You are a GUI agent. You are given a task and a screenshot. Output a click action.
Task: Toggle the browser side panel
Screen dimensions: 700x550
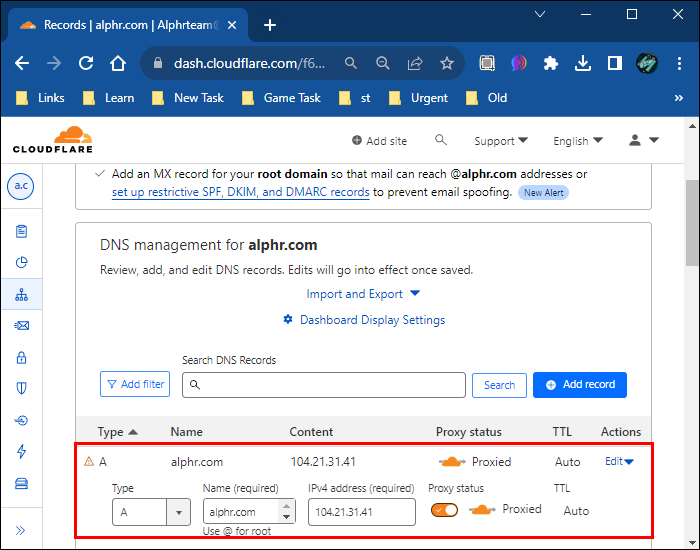point(615,63)
